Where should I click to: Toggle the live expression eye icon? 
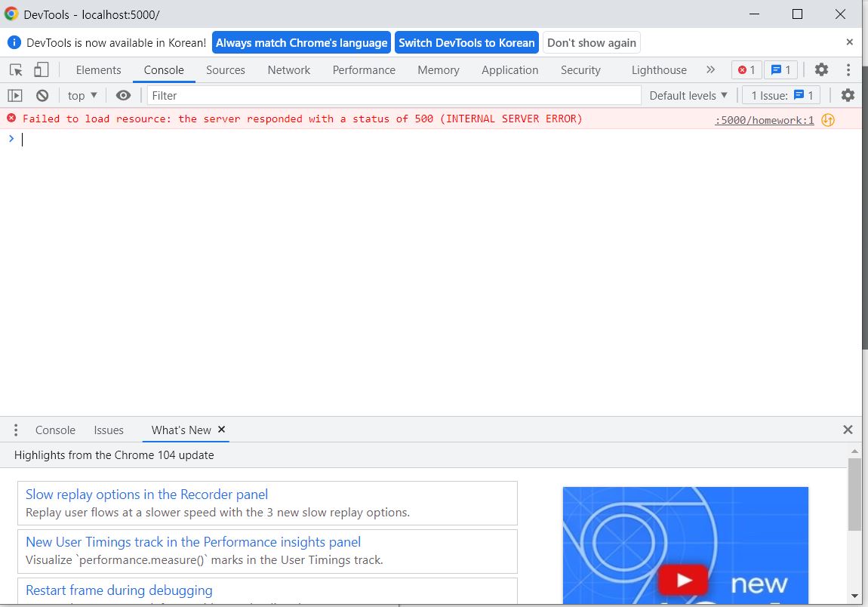[x=124, y=95]
